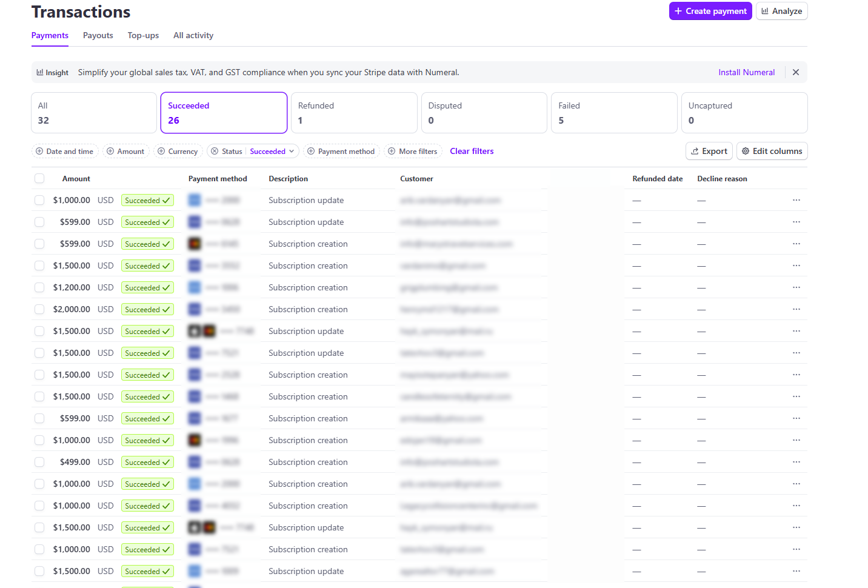Select the checkbox on the $2,000.00 transaction row
This screenshot has width=868, height=588.
(x=39, y=309)
